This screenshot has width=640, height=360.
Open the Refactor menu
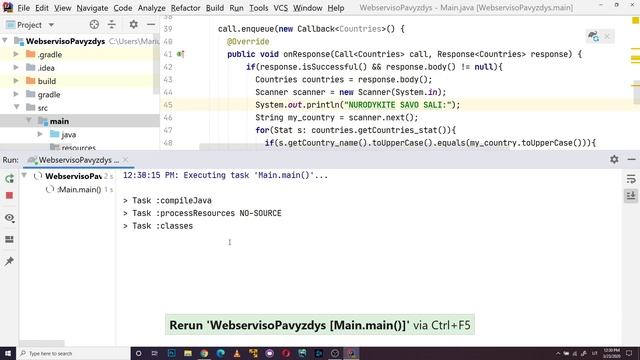(x=186, y=8)
